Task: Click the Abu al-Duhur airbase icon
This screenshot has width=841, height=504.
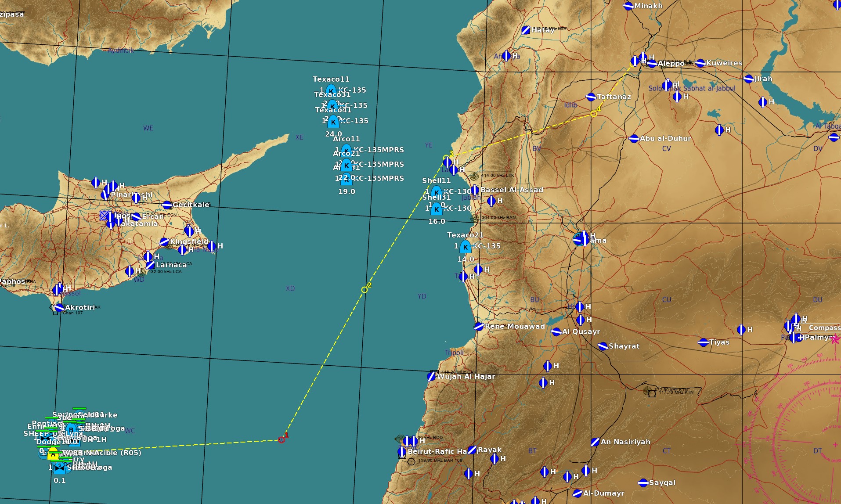Action: 634,138
